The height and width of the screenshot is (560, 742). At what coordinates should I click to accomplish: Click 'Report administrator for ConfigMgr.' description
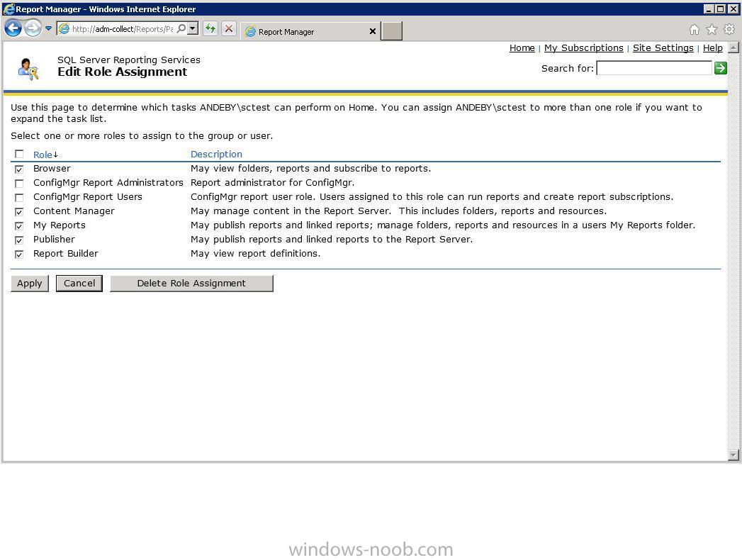[273, 183]
